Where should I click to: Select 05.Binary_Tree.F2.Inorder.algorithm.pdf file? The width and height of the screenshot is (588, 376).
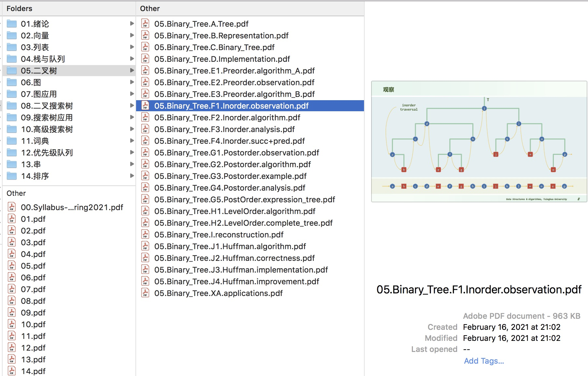pos(250,117)
